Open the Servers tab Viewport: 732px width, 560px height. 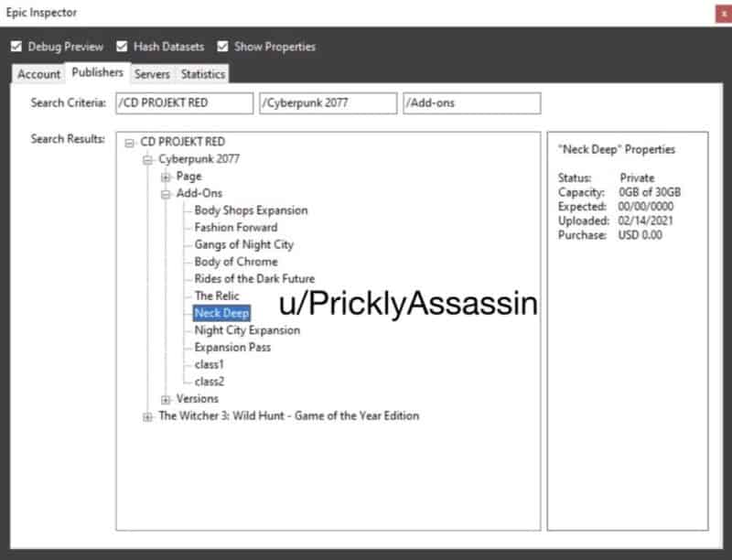pos(153,74)
